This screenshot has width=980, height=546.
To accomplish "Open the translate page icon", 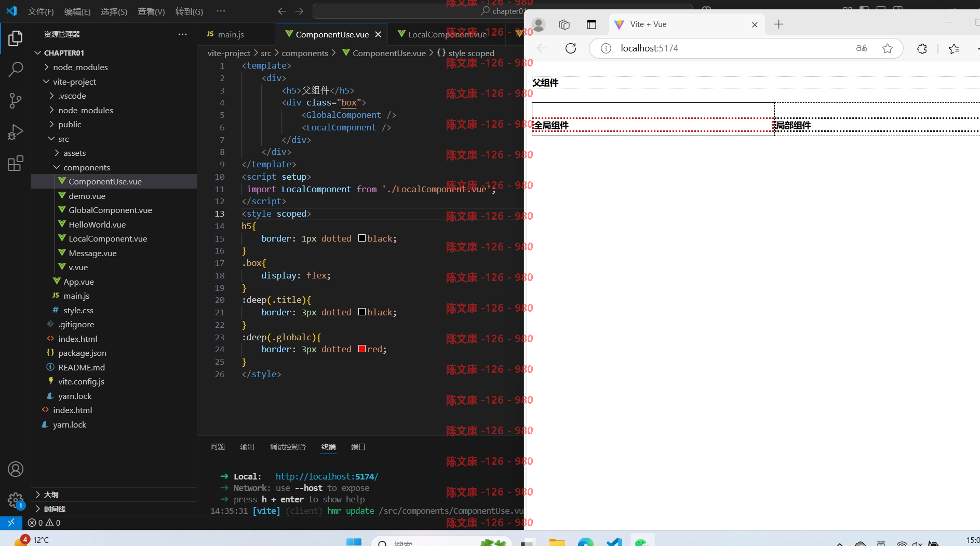I will coord(862,48).
